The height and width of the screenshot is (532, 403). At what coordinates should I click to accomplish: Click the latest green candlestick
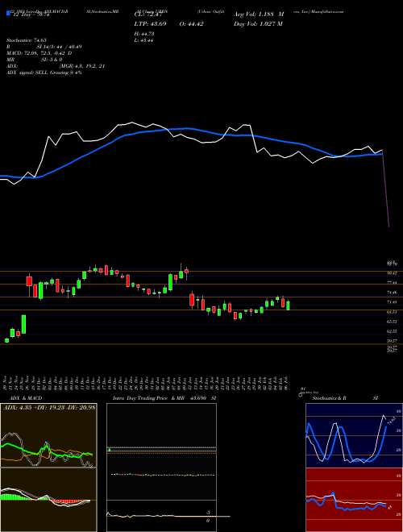pyautogui.click(x=288, y=305)
